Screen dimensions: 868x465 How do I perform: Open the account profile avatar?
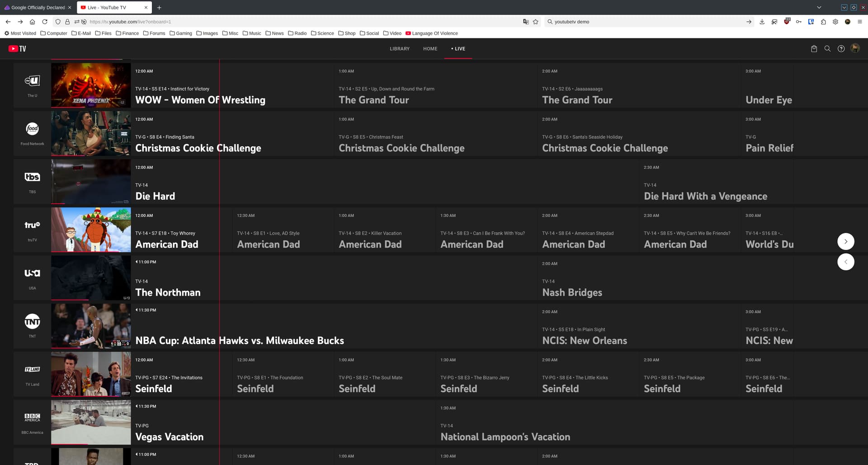tap(855, 48)
